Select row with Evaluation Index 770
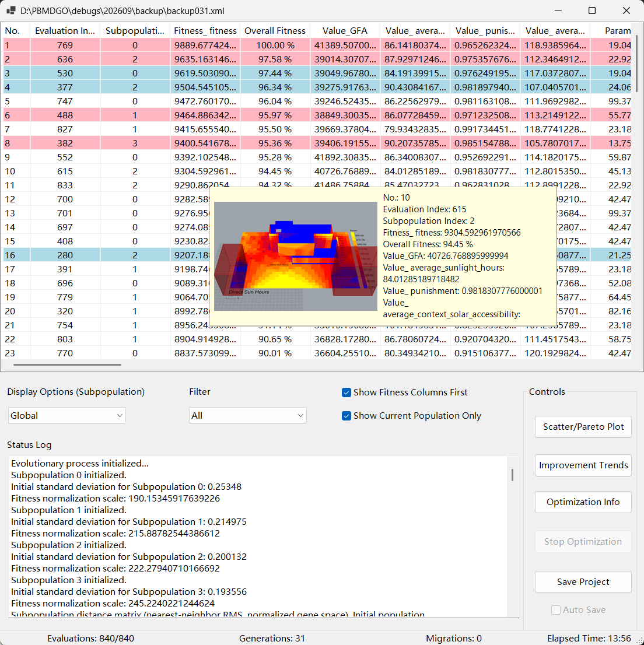Screen dimensions: 644x645 coord(317,353)
